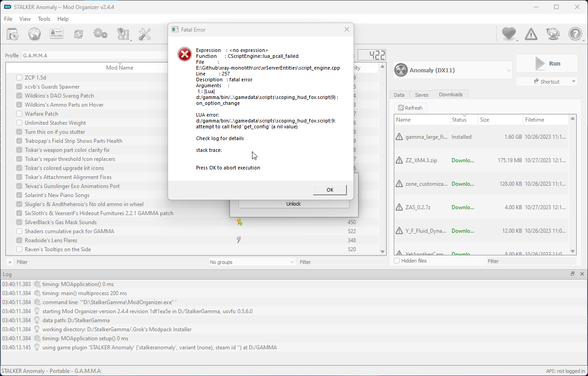Open the warning triangle notifications icon
The image size is (588, 376).
tap(531, 34)
